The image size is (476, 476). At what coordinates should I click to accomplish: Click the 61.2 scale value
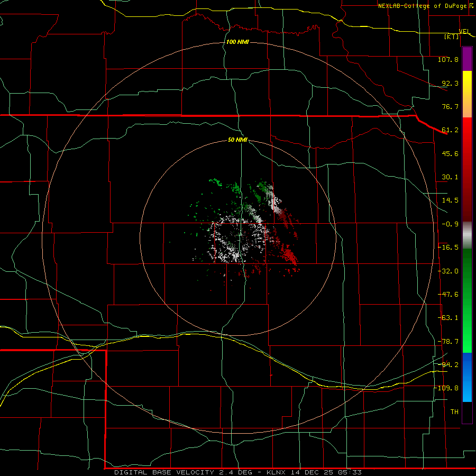click(450, 130)
